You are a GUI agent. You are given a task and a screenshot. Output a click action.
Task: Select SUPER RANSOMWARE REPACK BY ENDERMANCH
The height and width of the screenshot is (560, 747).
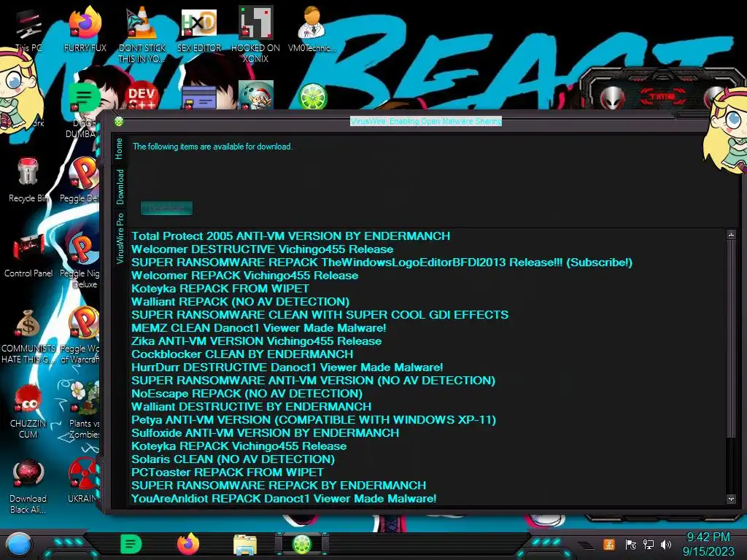[x=279, y=486]
